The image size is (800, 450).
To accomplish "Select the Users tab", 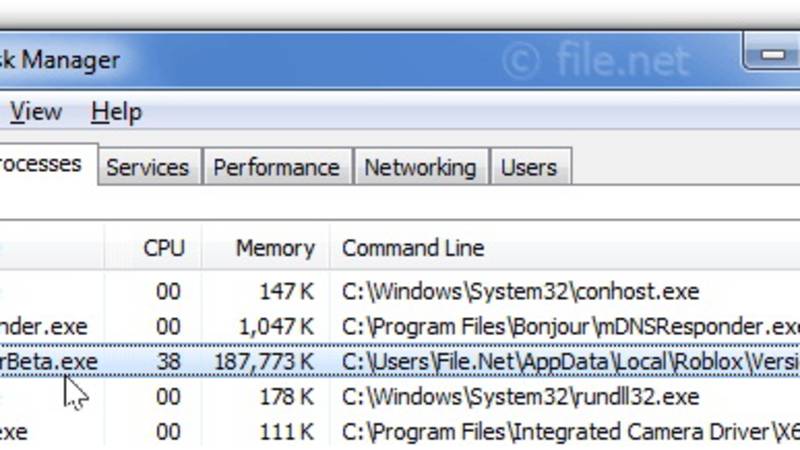I will pos(528,167).
